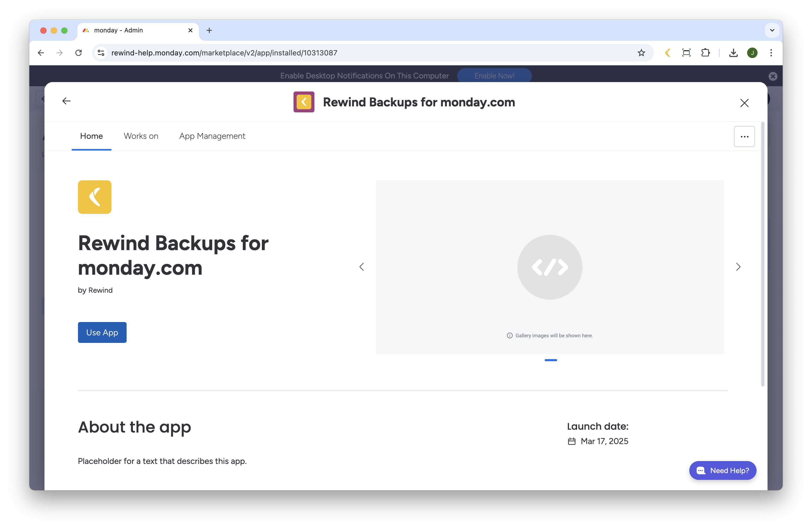Image resolution: width=812 pixels, height=529 pixels.
Task: Click the 'Mar 17, 2025' date text
Action: pos(604,441)
